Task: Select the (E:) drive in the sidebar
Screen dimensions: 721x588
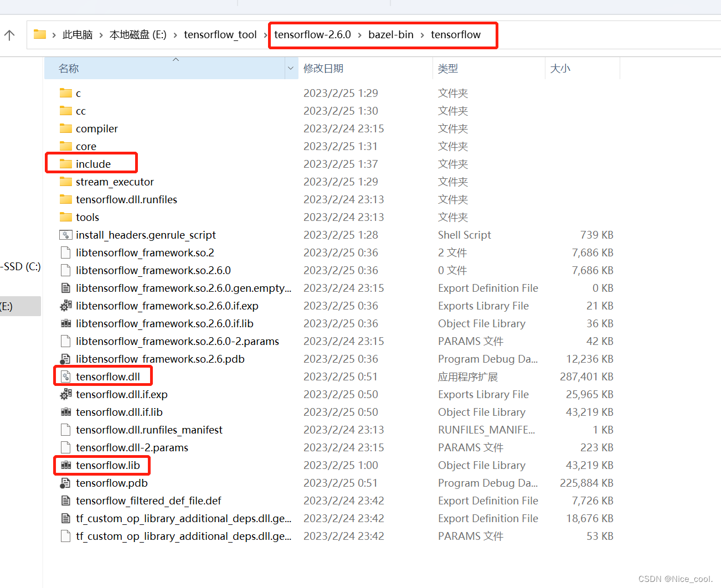Action: (17, 306)
